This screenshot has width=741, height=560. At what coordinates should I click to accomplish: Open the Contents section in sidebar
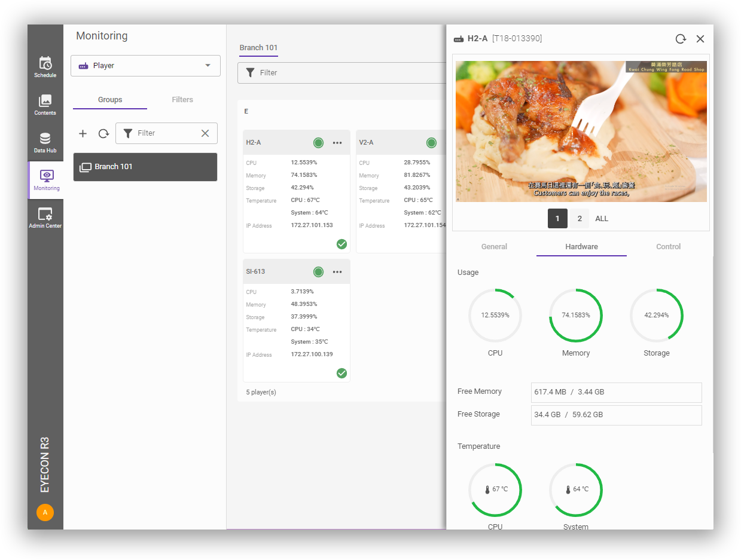[45, 105]
